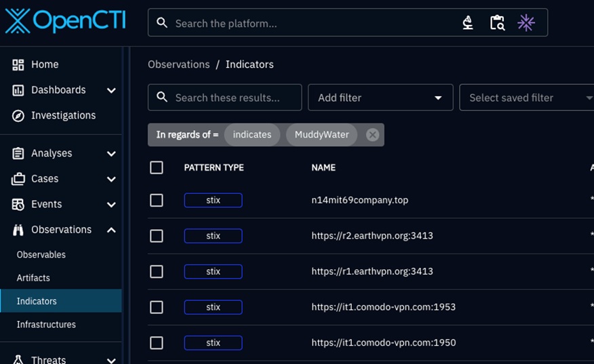Open Investigations in sidebar
The width and height of the screenshot is (594, 364).
tap(63, 115)
